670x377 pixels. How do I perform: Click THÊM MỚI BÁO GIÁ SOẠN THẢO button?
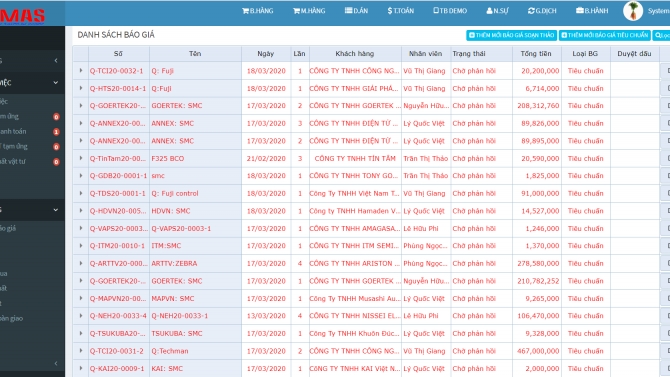(x=511, y=35)
